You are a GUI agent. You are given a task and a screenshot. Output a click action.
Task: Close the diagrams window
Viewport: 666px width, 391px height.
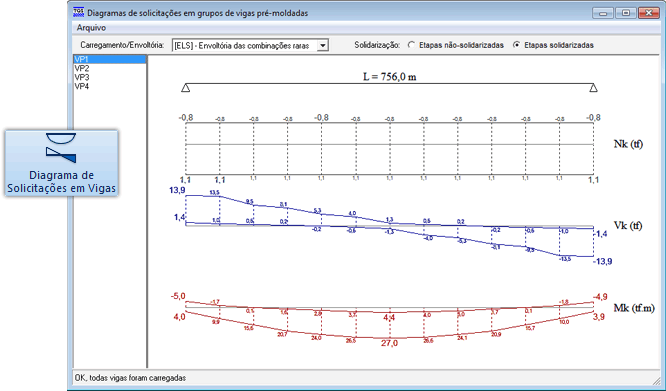[x=649, y=13]
